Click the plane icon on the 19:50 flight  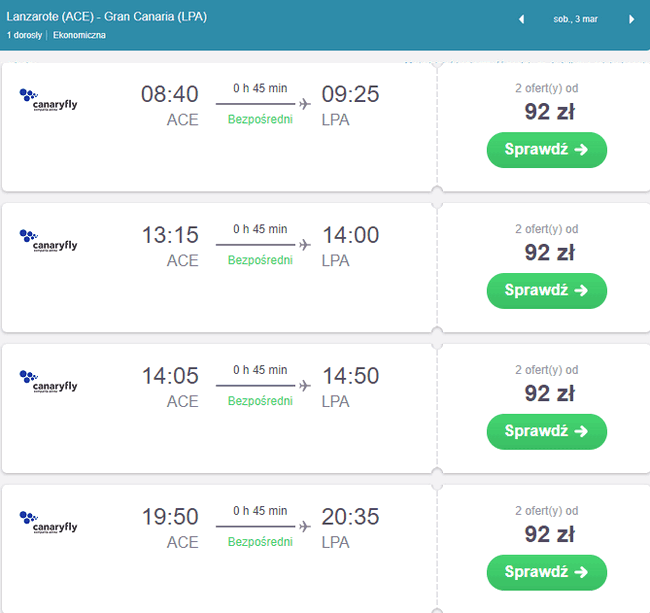[305, 526]
